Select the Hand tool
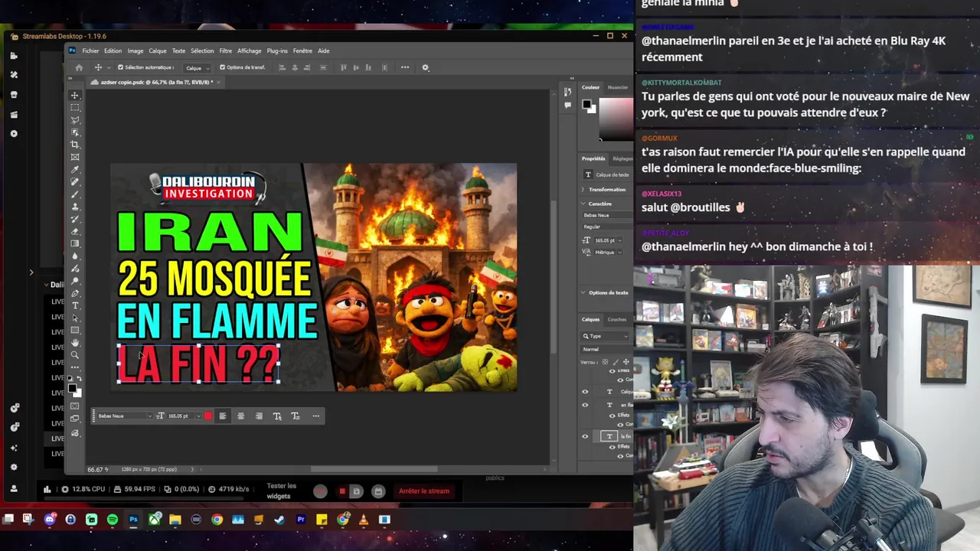 (74, 342)
